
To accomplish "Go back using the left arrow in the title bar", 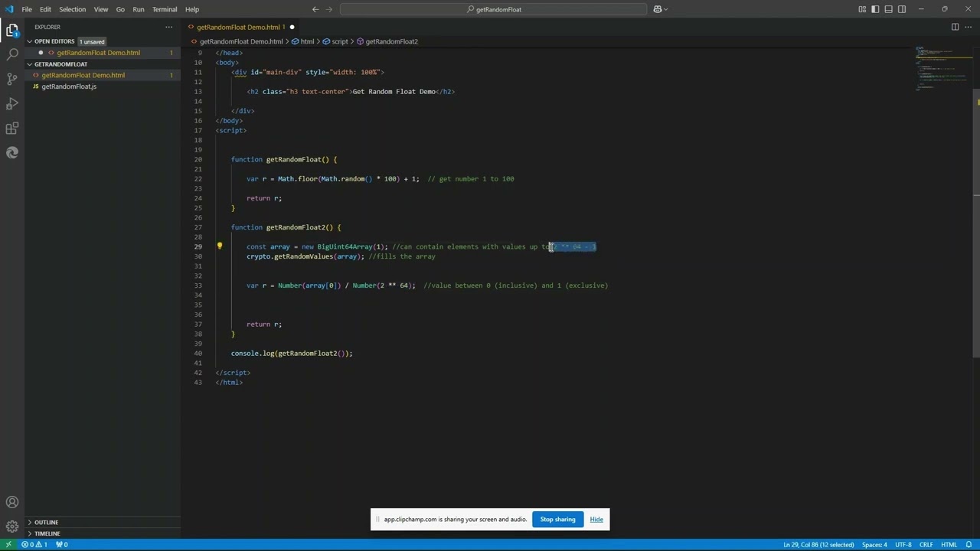I will (315, 9).
